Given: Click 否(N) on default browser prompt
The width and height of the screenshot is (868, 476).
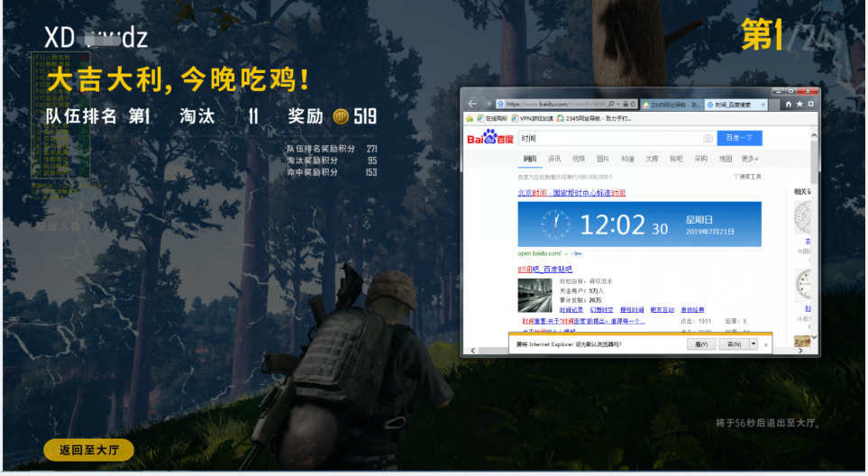Looking at the screenshot, I should (x=734, y=344).
